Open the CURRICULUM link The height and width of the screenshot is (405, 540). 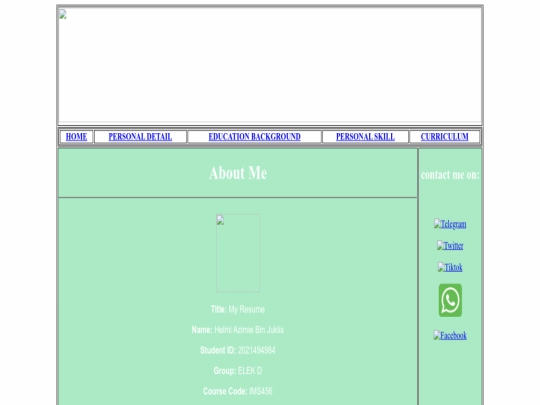click(444, 137)
